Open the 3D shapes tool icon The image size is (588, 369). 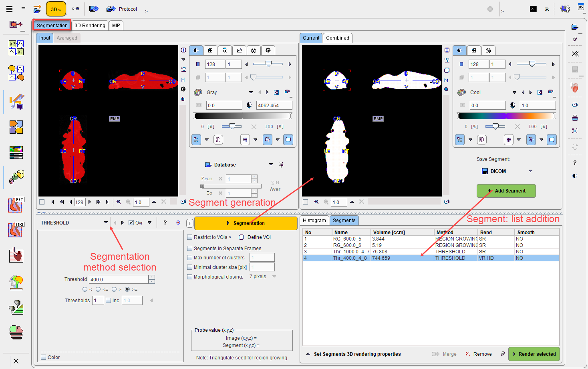pyautogui.click(x=16, y=176)
